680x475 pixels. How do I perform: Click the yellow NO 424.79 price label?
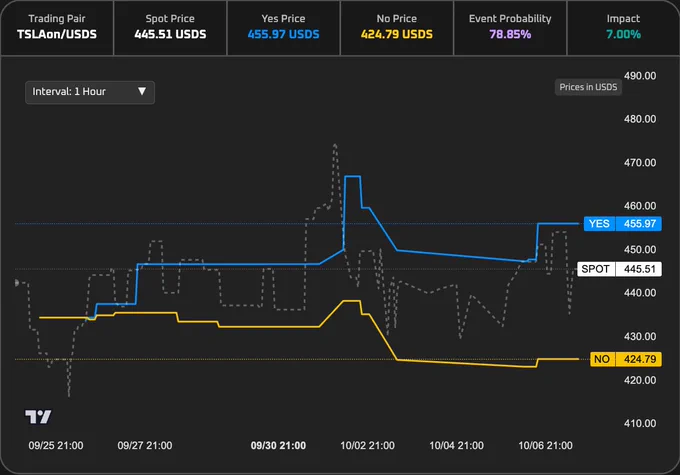pos(625,359)
